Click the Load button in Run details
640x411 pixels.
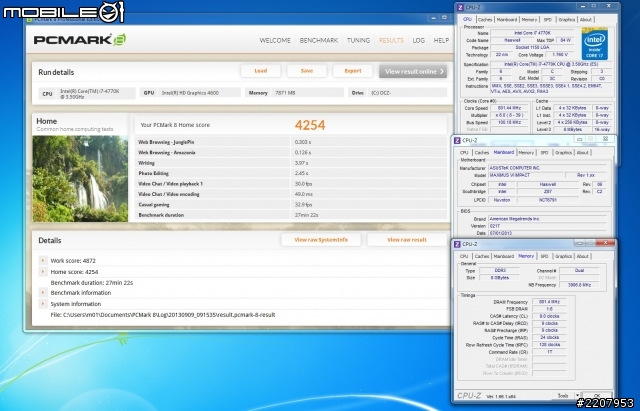click(260, 71)
